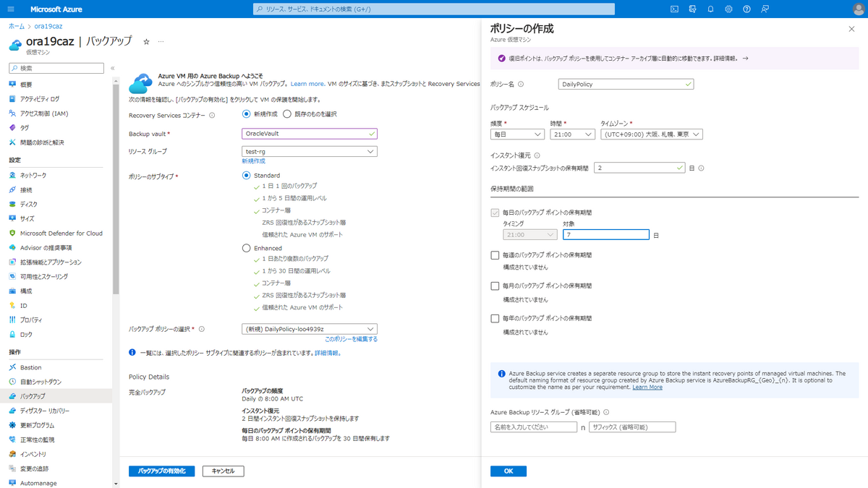The image size is (868, 488).
Task: Open Learn more link in Azure Backup intro
Action: (x=307, y=85)
